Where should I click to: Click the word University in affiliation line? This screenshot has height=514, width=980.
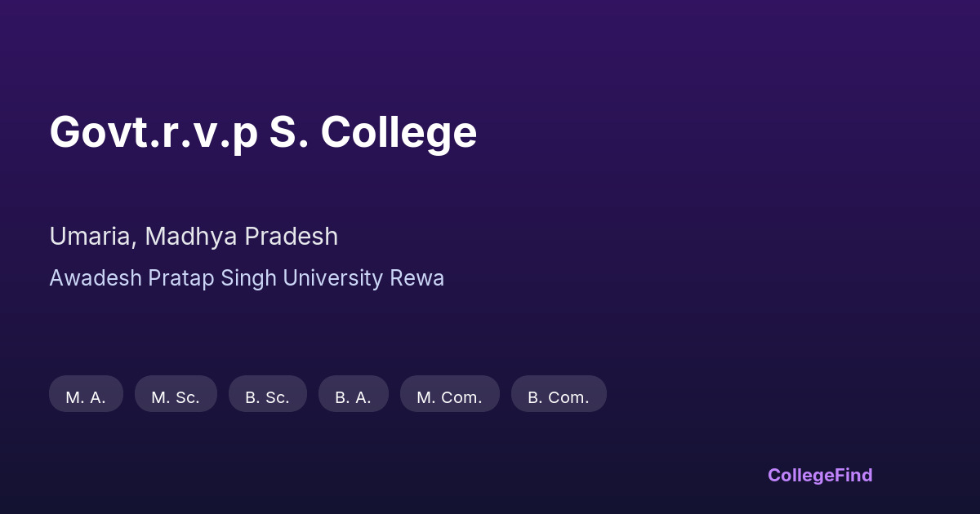point(332,278)
